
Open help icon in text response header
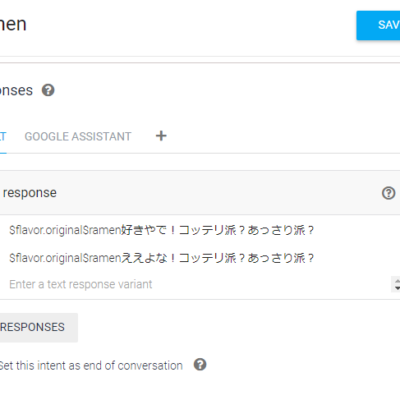tap(388, 193)
